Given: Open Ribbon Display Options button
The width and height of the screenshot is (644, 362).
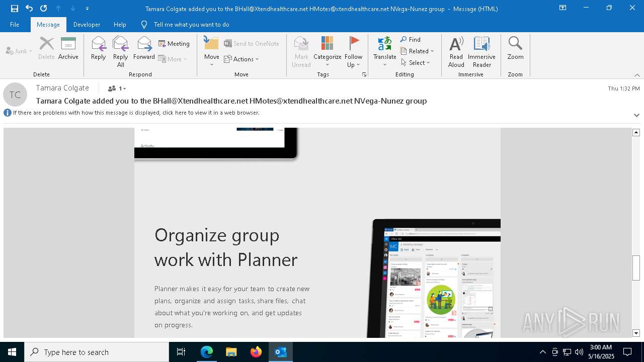Looking at the screenshot, I should tap(563, 8).
